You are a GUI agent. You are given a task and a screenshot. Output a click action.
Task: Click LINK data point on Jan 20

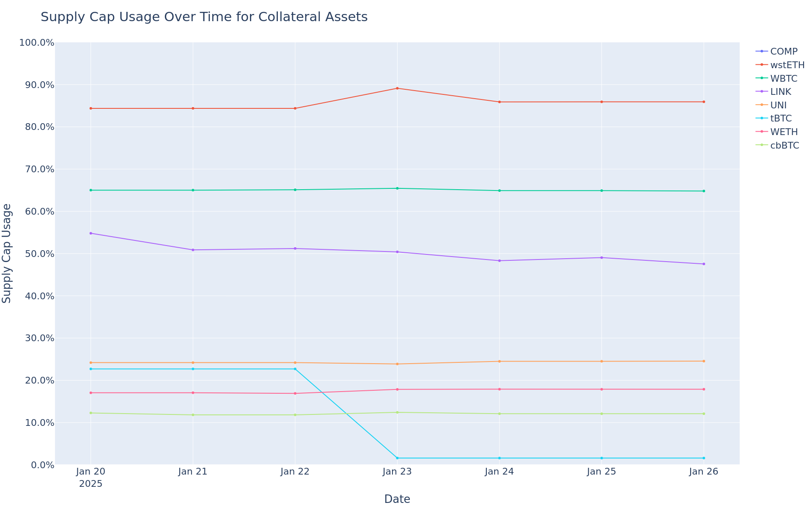91,233
